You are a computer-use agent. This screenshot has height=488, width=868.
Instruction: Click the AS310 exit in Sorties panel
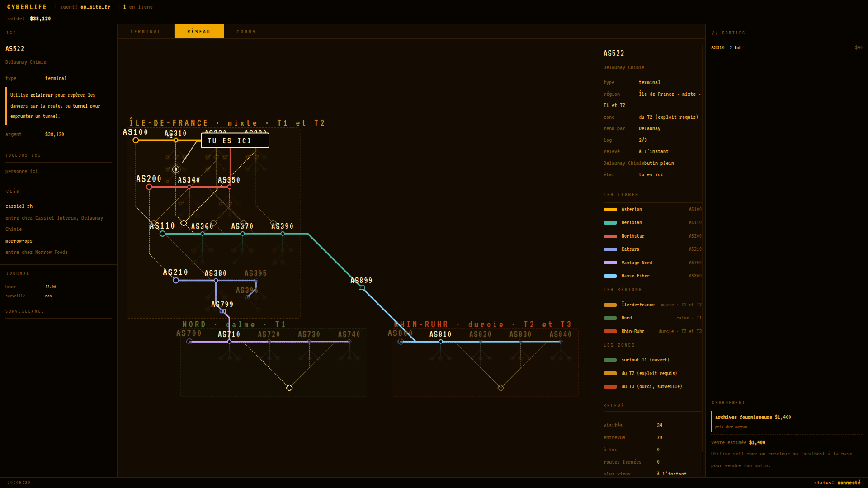(x=787, y=48)
